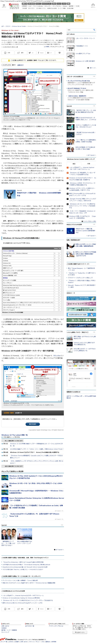This screenshot has width=97, height=644.
Task: Switch ranking to the 本日 tab
Action: coord(74,164)
